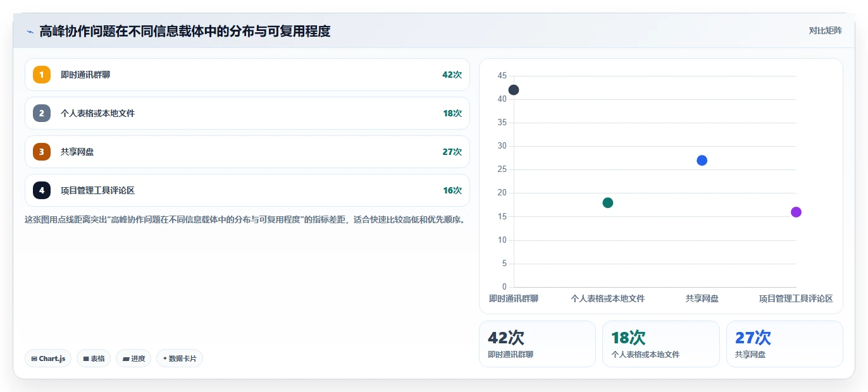The height and width of the screenshot is (392, 868).
Task: Click the 即时通讯群聊 x-axis label
Action: [x=514, y=298]
